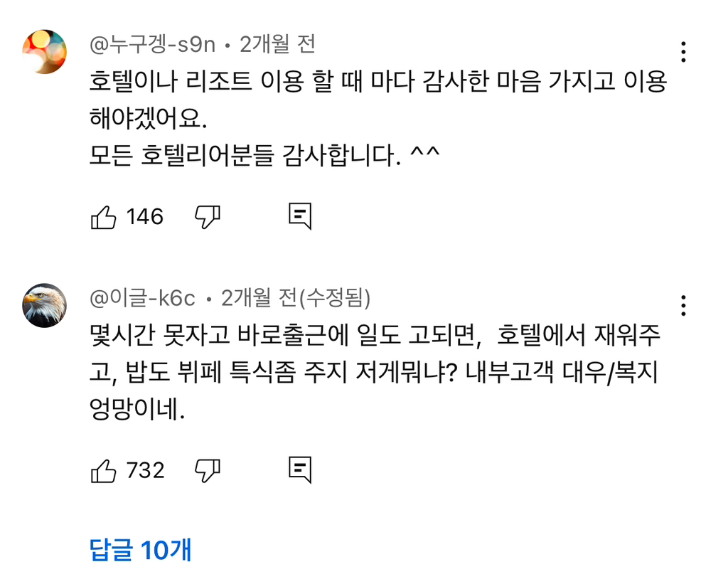
Task: Click the 2개월 전 timestamp of 누구겡-s9n comment
Action: click(x=277, y=46)
